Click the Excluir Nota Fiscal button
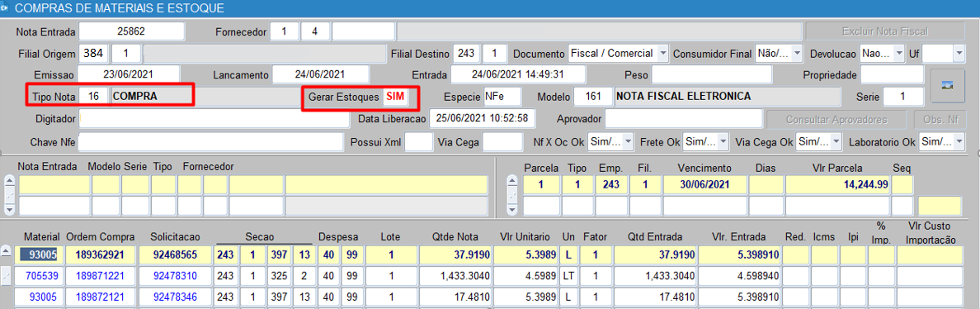 point(885,31)
